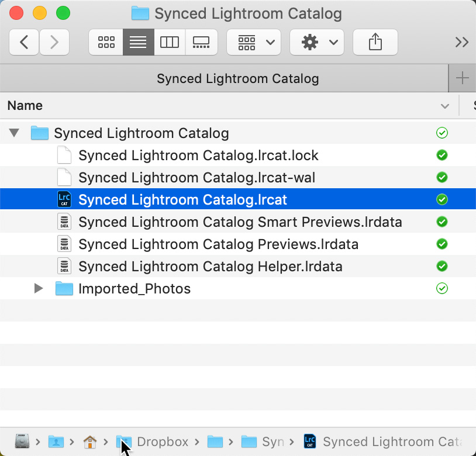The image size is (476, 456).
Task: Switch to list view
Action: tap(139, 42)
